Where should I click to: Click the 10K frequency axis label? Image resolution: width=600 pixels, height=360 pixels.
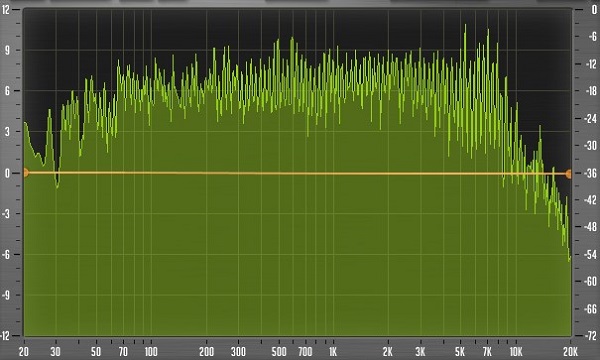click(516, 352)
